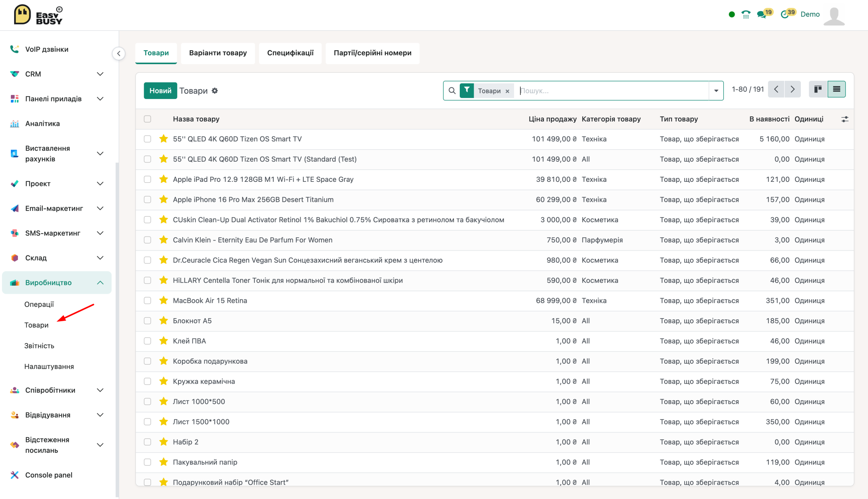
Task: Click the Demo user avatar
Action: pos(834,16)
